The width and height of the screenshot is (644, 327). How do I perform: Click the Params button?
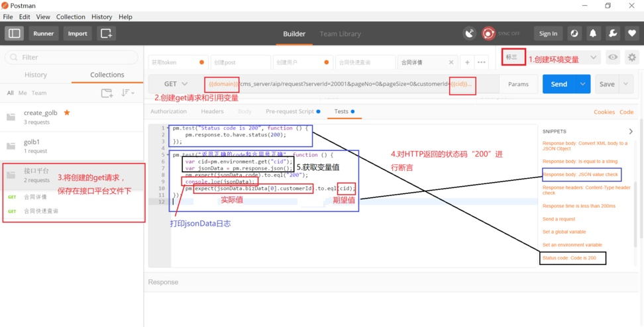518,83
